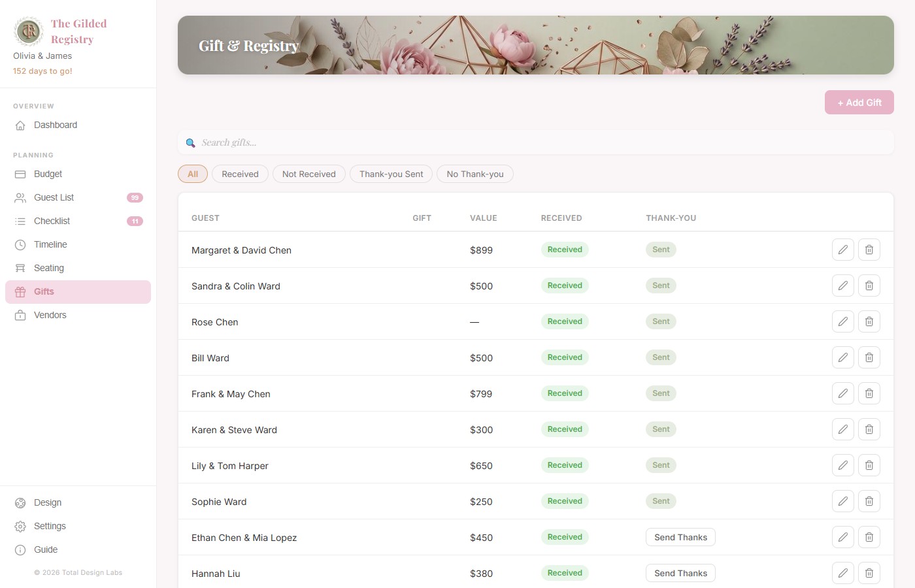Click the Gift & Registry banner

pos(536,45)
